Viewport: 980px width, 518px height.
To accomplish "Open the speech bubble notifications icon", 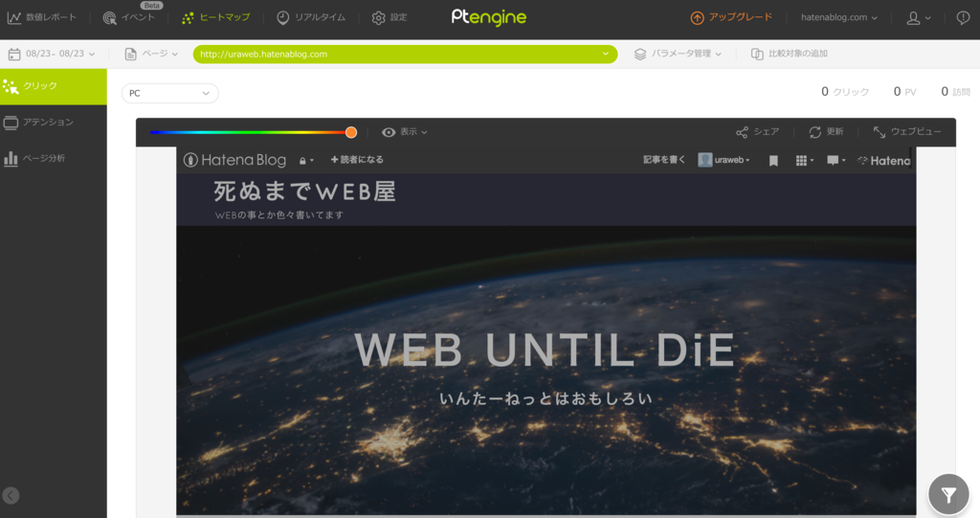I will pos(835,161).
